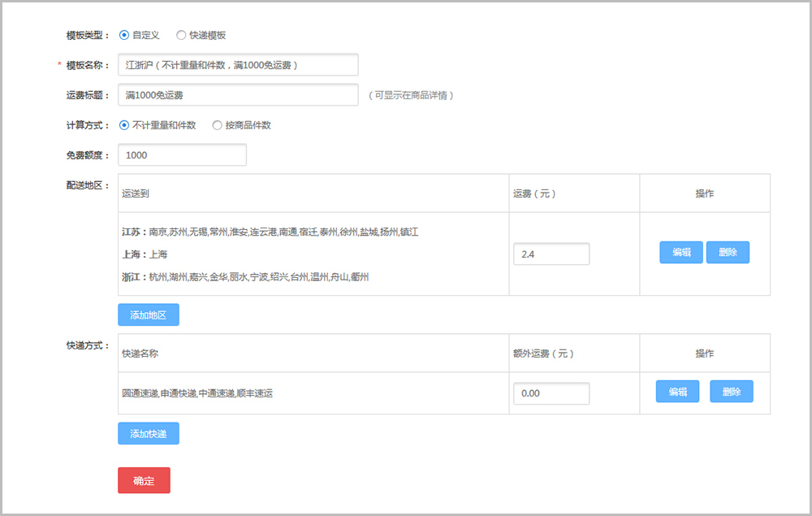Viewport: 812px width, 516px height.
Task: Click the 添加地区 button
Action: coord(149,314)
